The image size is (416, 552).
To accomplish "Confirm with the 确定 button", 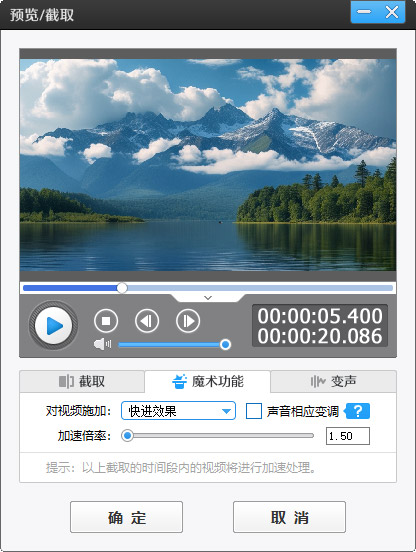I will click(126, 517).
